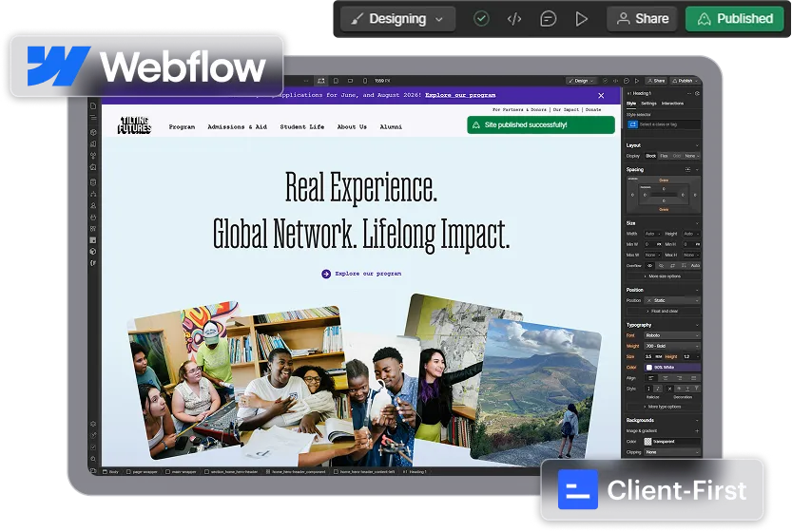Set overflow to visible eye icon
This screenshot has height=532, width=792.
pos(650,265)
